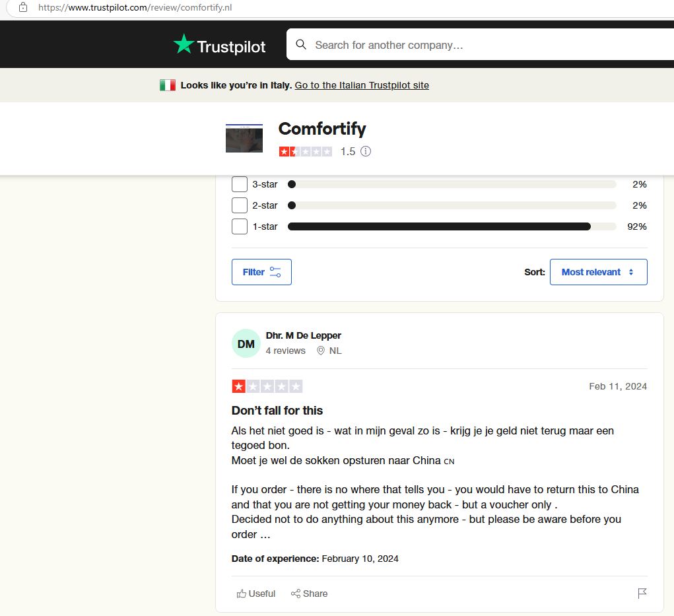Click the browser address bar lock icon
The height and width of the screenshot is (616, 674).
(x=23, y=7)
